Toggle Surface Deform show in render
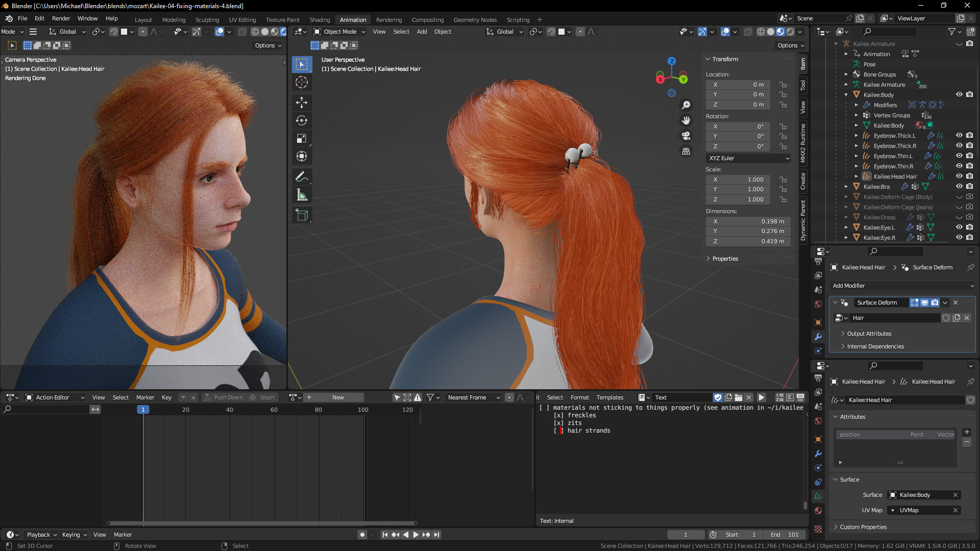Screen dimensions: 980x551 pos(935,303)
